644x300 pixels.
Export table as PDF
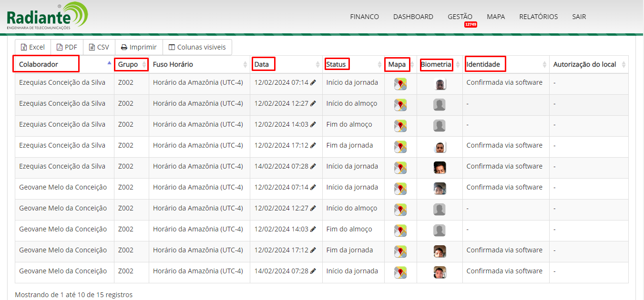[67, 47]
